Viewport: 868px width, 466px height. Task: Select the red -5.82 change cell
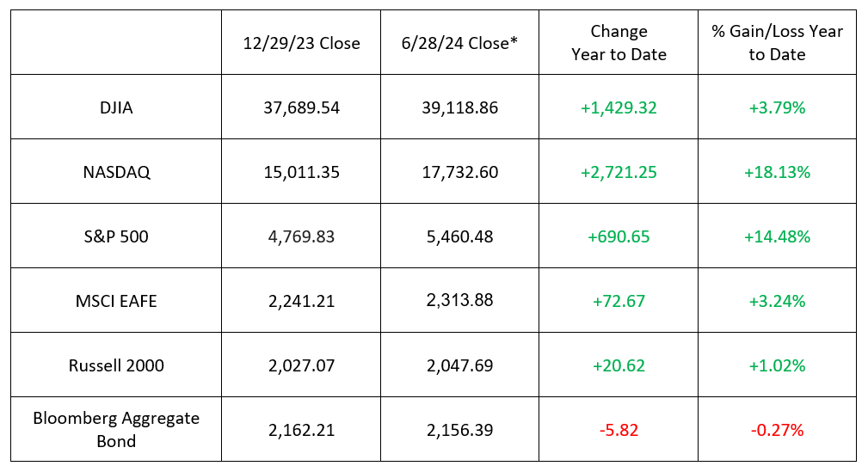pyautogui.click(x=619, y=429)
